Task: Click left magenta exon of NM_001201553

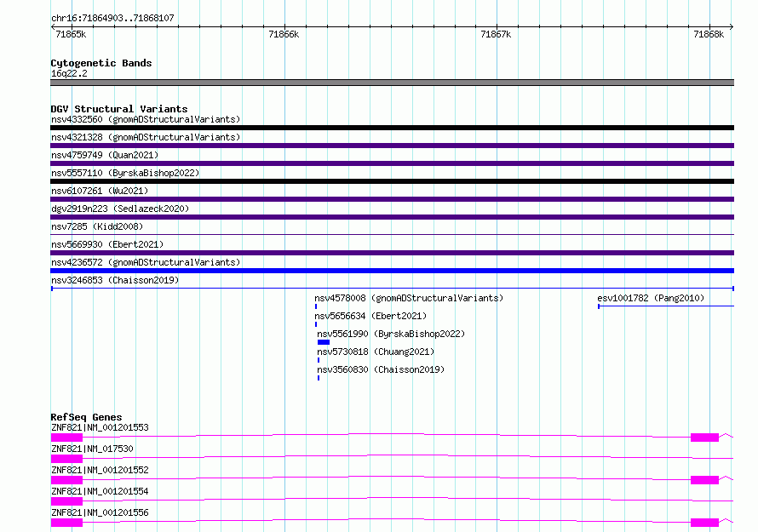Action: coord(66,438)
